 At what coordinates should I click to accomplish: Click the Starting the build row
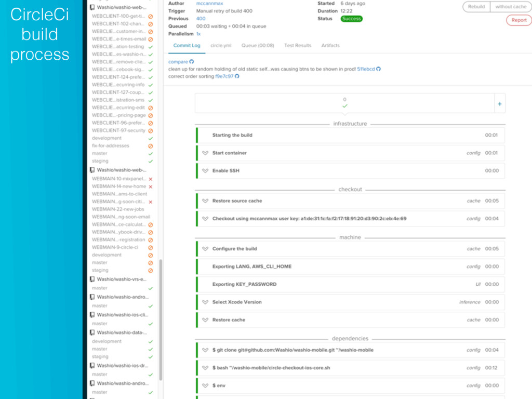(350, 135)
